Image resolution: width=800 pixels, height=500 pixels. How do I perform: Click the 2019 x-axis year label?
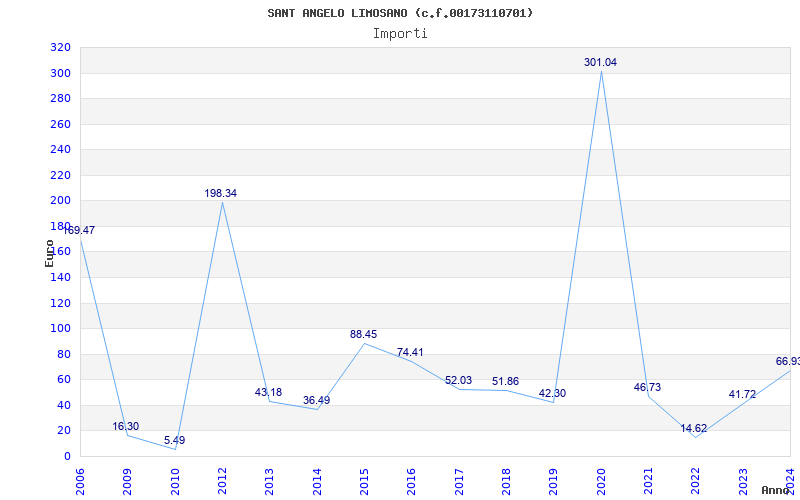tap(554, 482)
